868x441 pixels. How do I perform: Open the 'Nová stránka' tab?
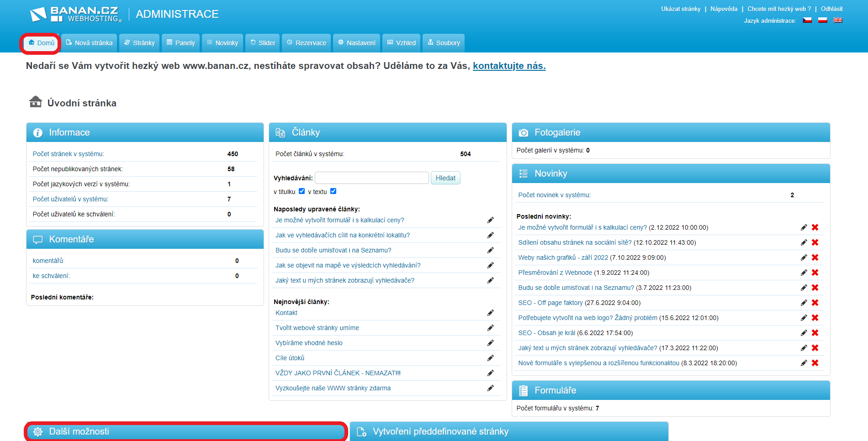coord(89,43)
